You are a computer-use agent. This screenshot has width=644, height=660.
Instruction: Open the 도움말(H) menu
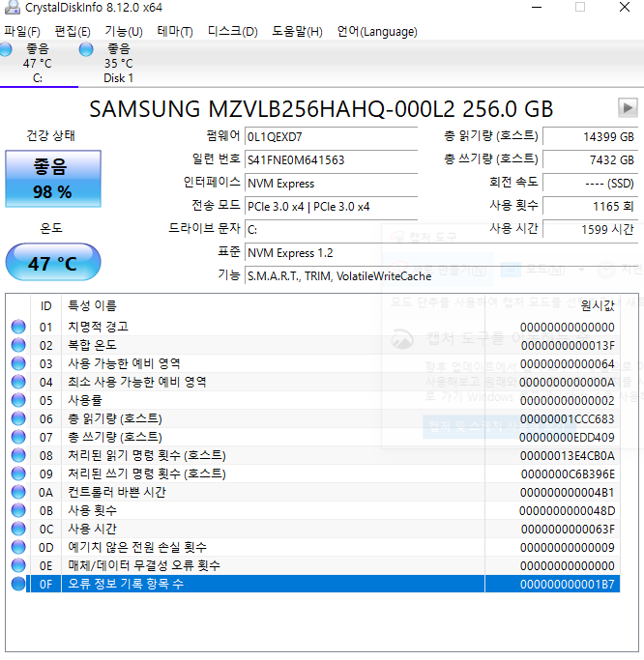(x=297, y=32)
